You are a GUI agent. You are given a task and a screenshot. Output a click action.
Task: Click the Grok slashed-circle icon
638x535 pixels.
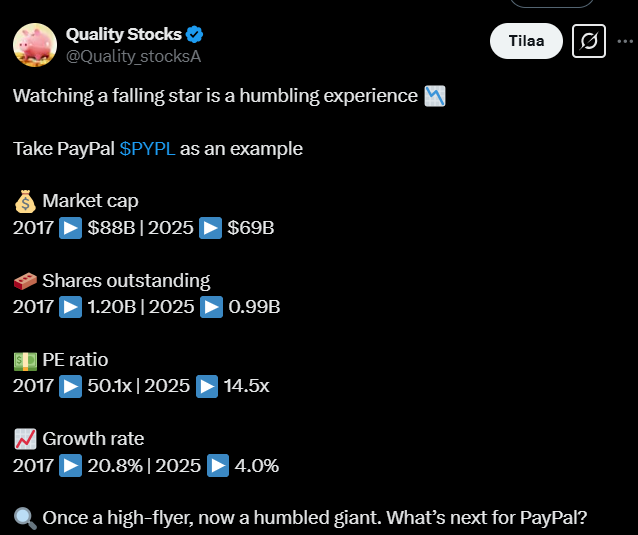589,41
